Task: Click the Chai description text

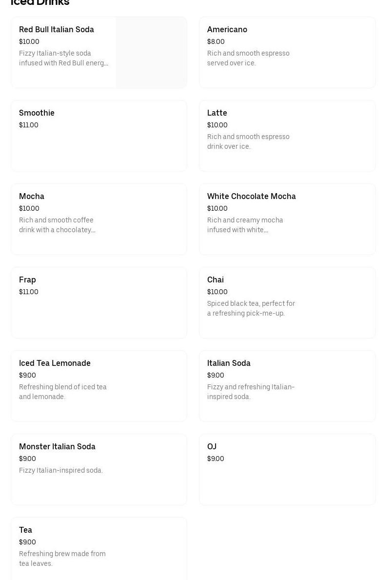Action: click(x=251, y=308)
